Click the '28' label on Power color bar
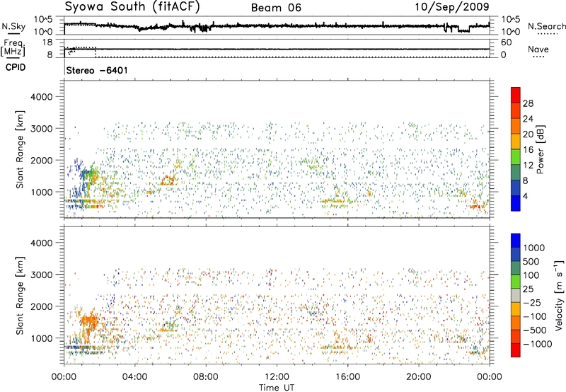The width and height of the screenshot is (566, 392). (528, 103)
